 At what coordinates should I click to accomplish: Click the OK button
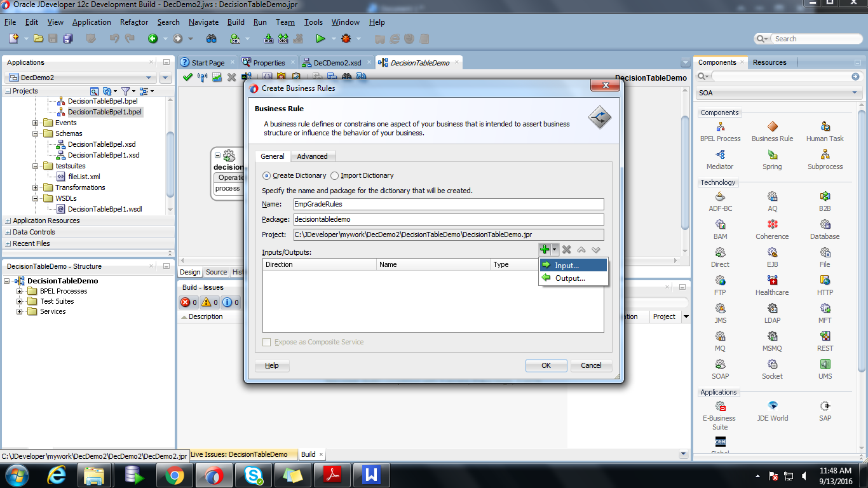point(545,365)
